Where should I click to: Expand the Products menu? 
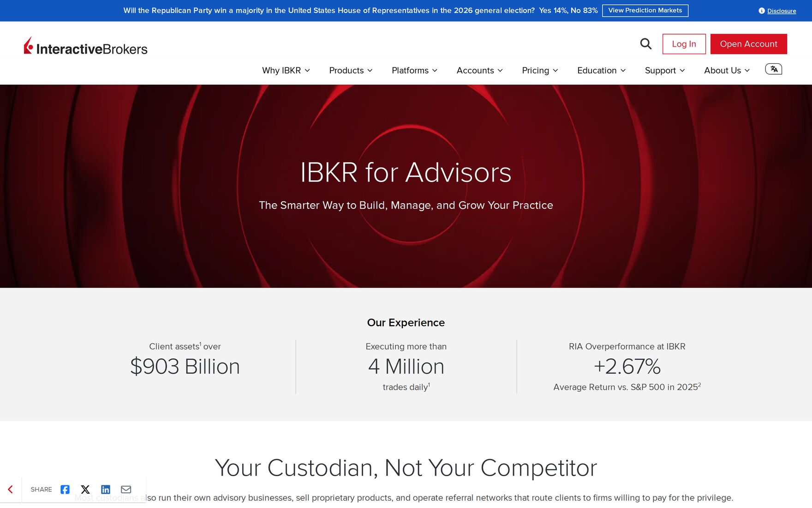coord(351,70)
